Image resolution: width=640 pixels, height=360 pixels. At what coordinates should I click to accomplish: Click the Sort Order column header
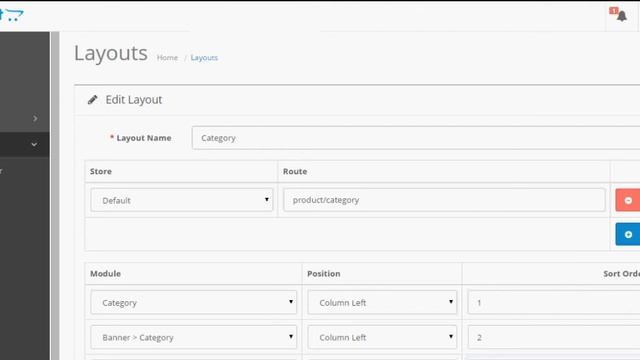tap(621, 273)
